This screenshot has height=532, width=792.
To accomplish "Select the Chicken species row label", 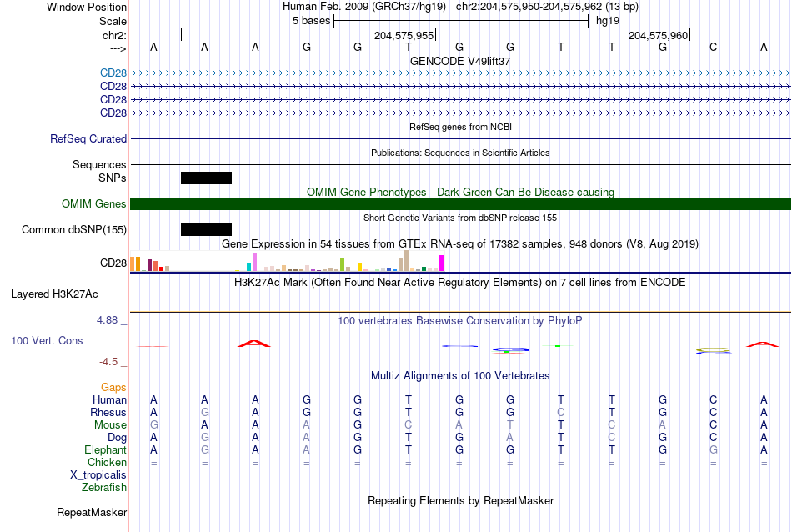I will [107, 462].
